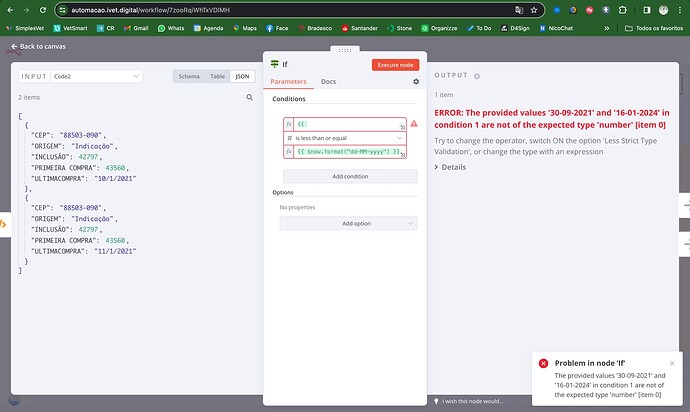Image resolution: width=690 pixels, height=412 pixels.
Task: Go forward using browser forward arrow
Action: point(26,10)
